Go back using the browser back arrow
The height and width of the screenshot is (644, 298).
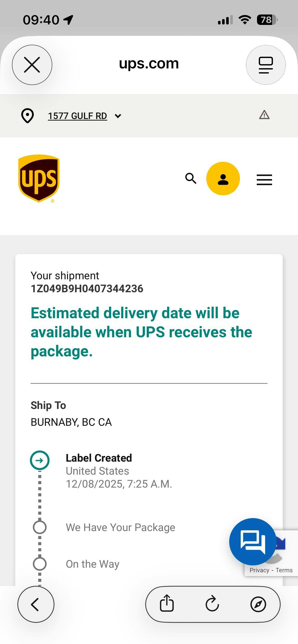pyautogui.click(x=36, y=604)
